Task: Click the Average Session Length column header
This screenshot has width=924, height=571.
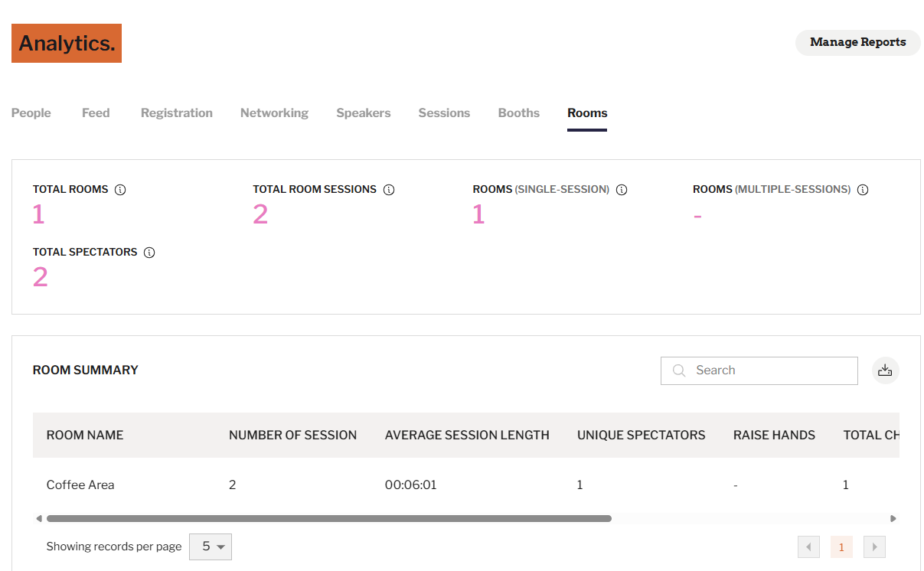Action: pyautogui.click(x=467, y=435)
